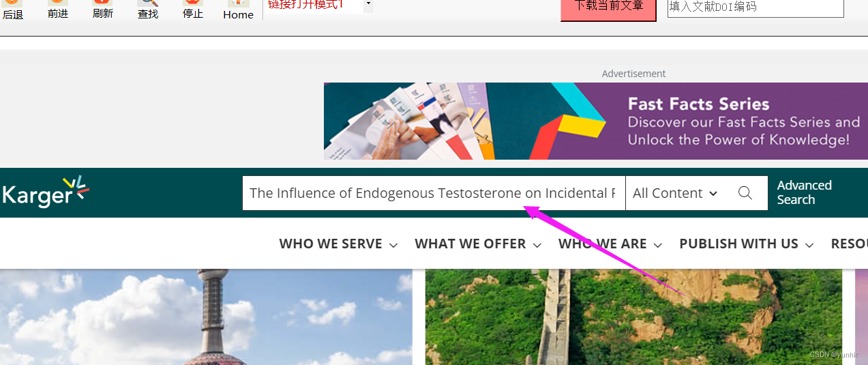The height and width of the screenshot is (365, 868).
Task: Click the magnifier search icon
Action: [x=745, y=193]
